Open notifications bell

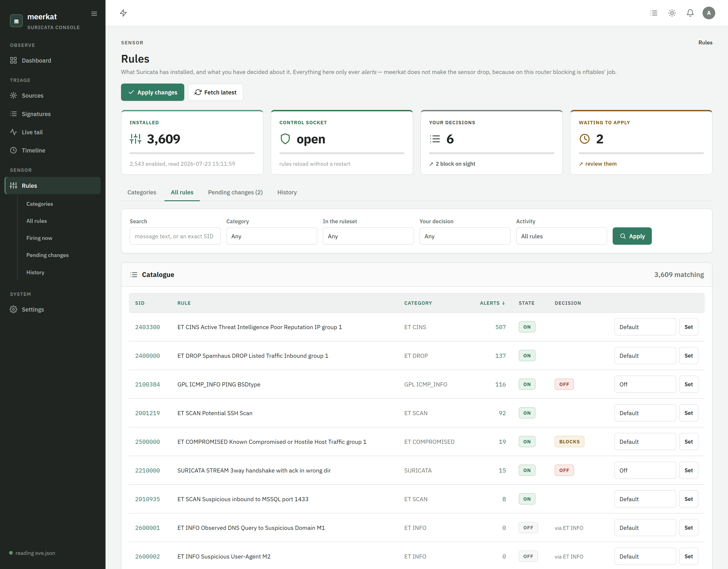(690, 13)
